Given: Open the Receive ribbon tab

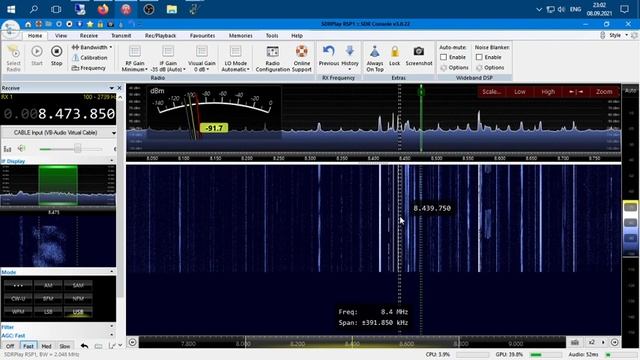Looking at the screenshot, I should pos(89,36).
